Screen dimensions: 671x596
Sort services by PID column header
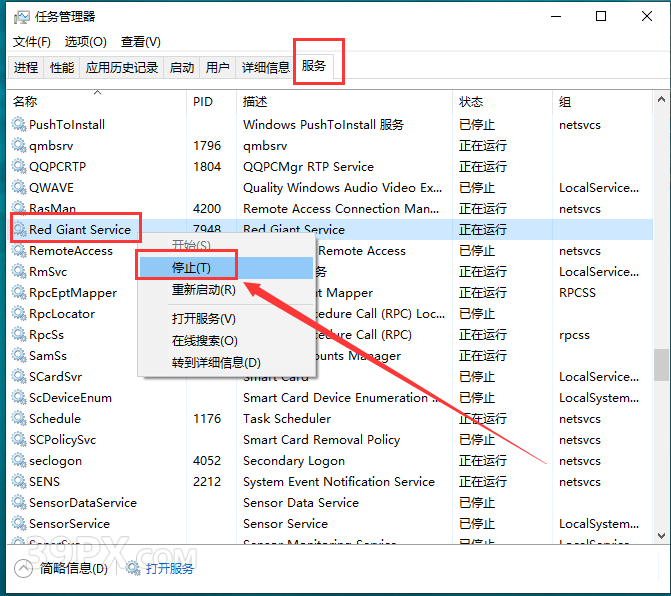[x=202, y=102]
